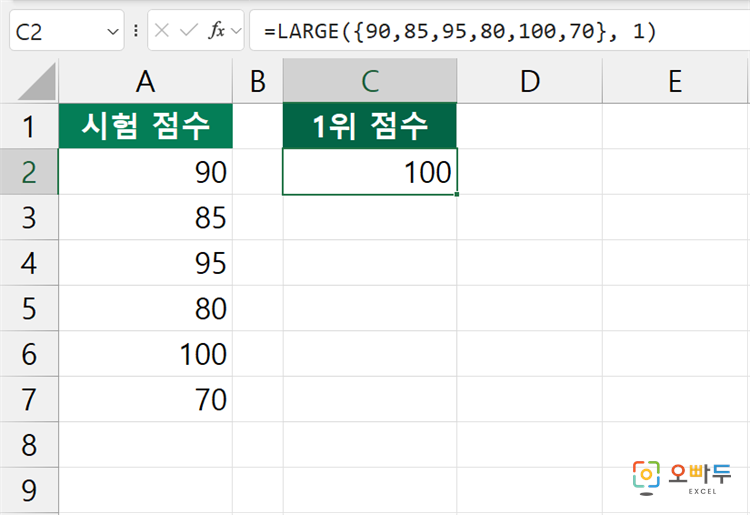The width and height of the screenshot is (750, 515).
Task: Select row 6 header
Action: [29, 353]
